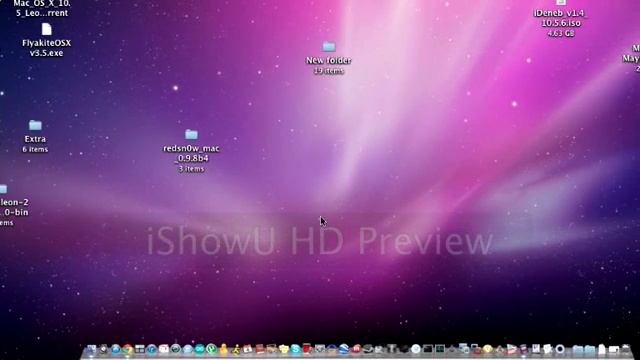Select the redsn0w_mac_0.9.8b4 folder
The image size is (640, 360).
click(191, 150)
